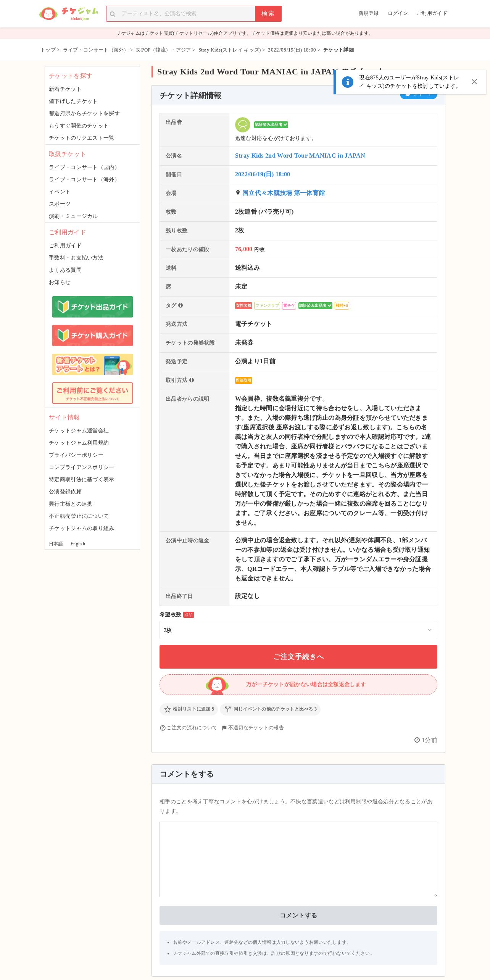Open チケットジャム運営会社 link
The width and height of the screenshot is (490, 980).
79,430
